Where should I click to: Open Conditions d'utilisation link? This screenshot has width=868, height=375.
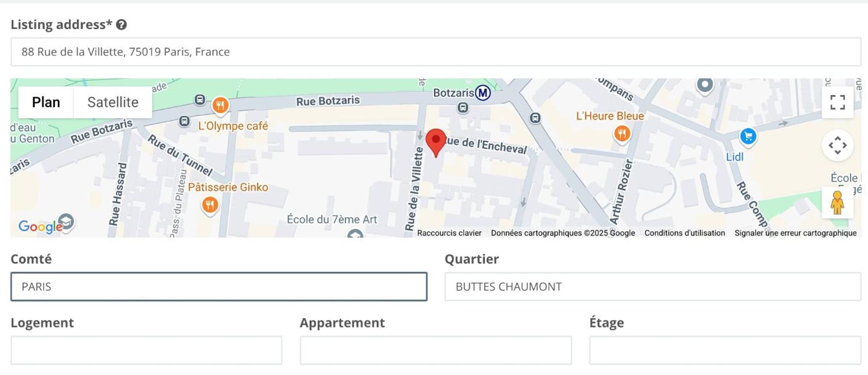point(684,233)
